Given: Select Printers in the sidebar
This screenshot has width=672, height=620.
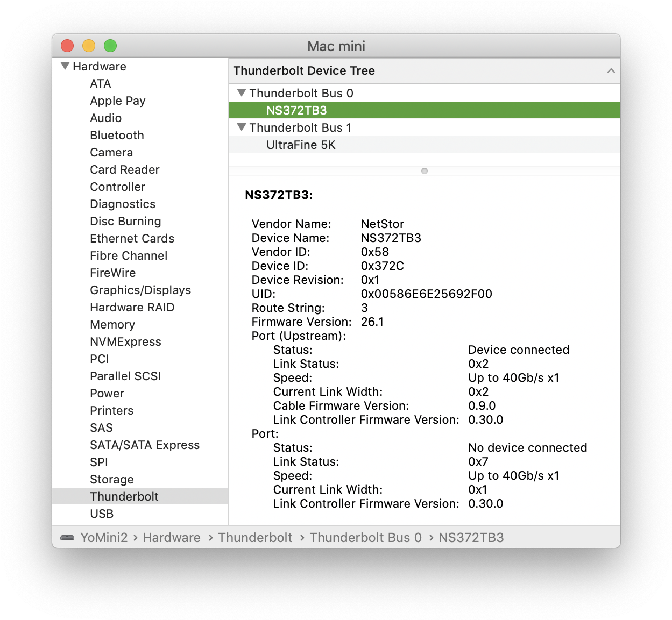Looking at the screenshot, I should 112,410.
